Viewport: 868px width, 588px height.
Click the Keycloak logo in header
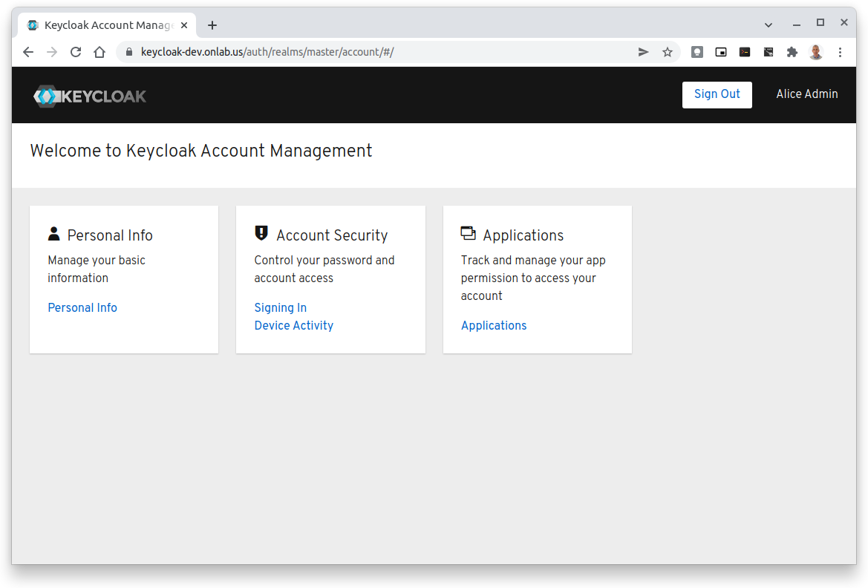pos(90,96)
